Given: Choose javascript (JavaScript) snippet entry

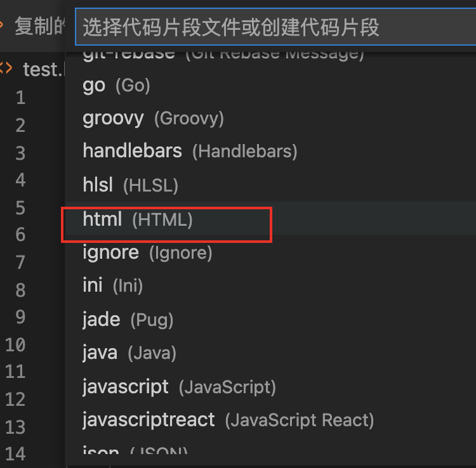Looking at the screenshot, I should click(x=271, y=387).
